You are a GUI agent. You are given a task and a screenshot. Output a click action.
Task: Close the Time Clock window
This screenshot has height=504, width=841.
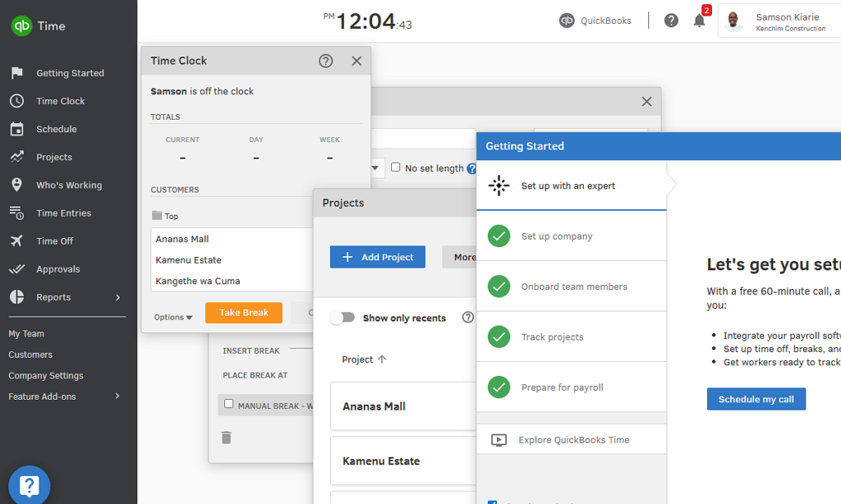356,61
